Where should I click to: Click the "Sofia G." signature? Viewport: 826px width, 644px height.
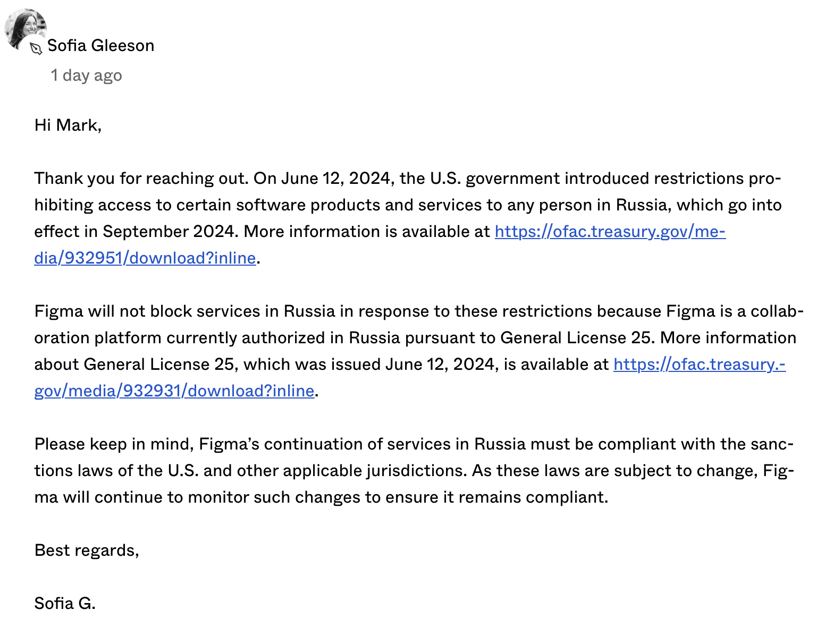[65, 604]
